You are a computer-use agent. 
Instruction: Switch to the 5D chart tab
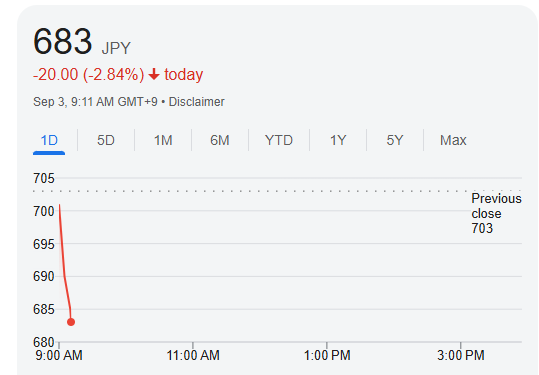[x=106, y=140]
